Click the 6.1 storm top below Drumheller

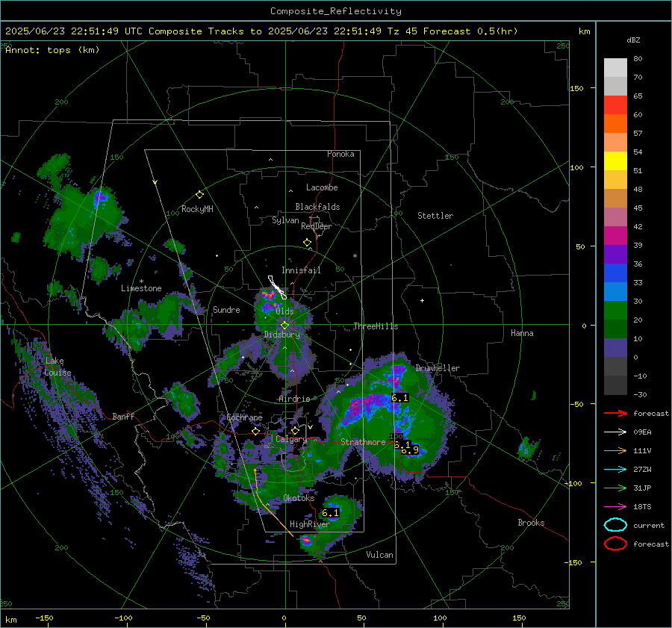tap(400, 398)
